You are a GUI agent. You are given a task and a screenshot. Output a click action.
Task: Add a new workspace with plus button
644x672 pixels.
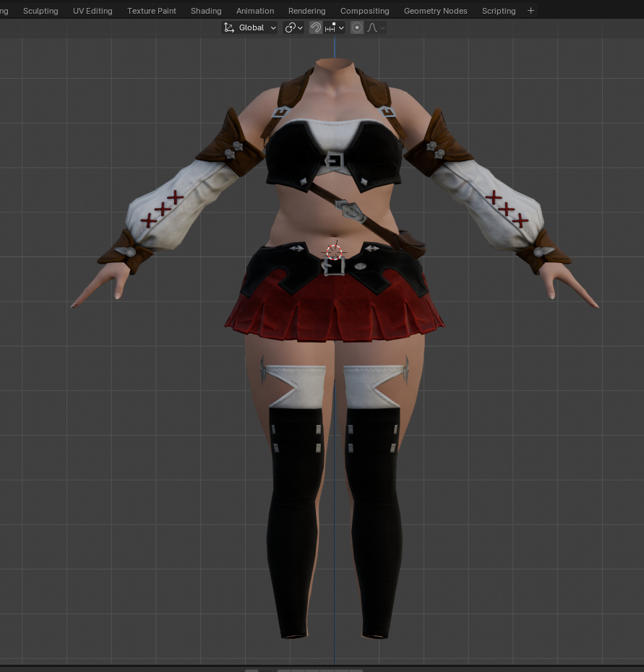click(531, 11)
